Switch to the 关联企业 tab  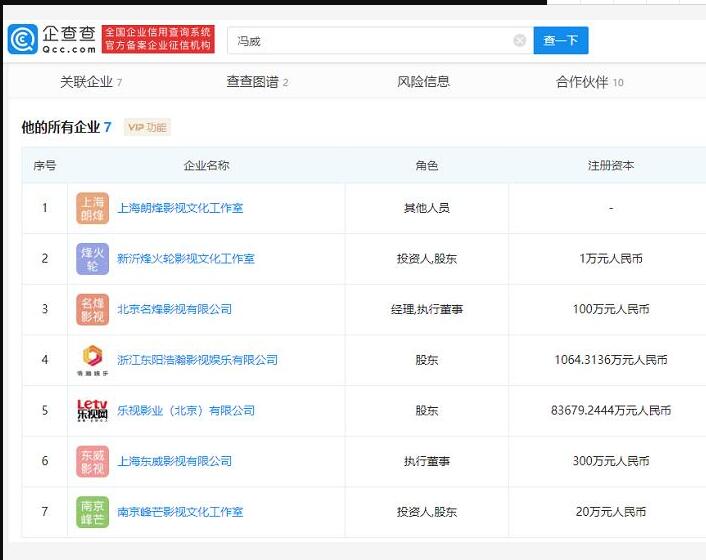91,82
